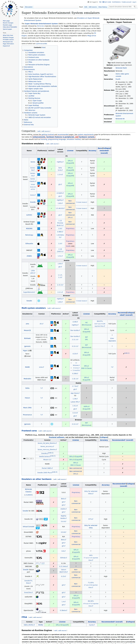
Task: Collapse the FPGA table
Action: click(x=130, y=622)
